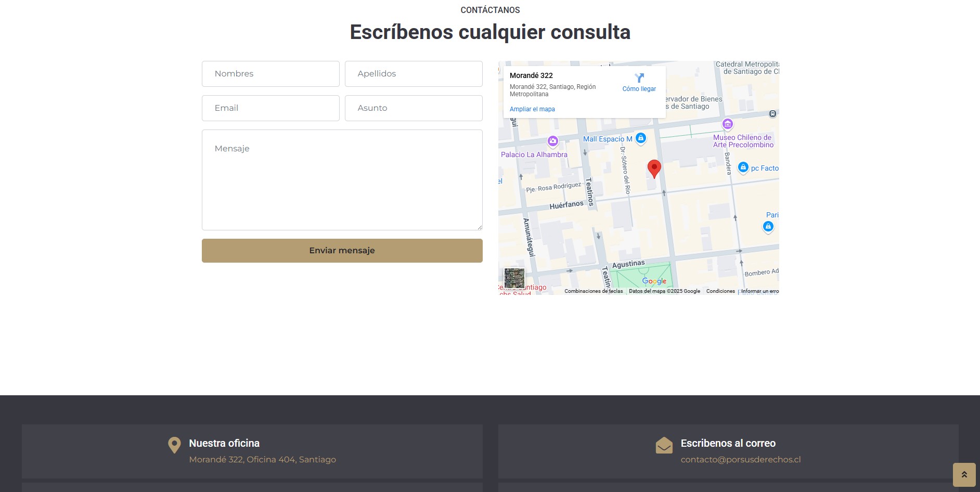
Task: Click the scroll-to-top arrow button
Action: tap(965, 474)
